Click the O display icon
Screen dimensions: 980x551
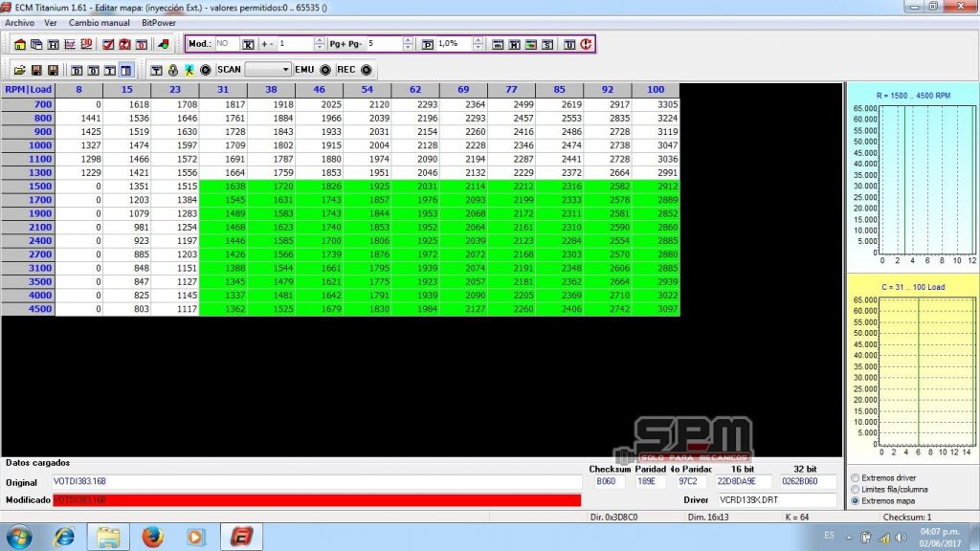pyautogui.click(x=93, y=70)
